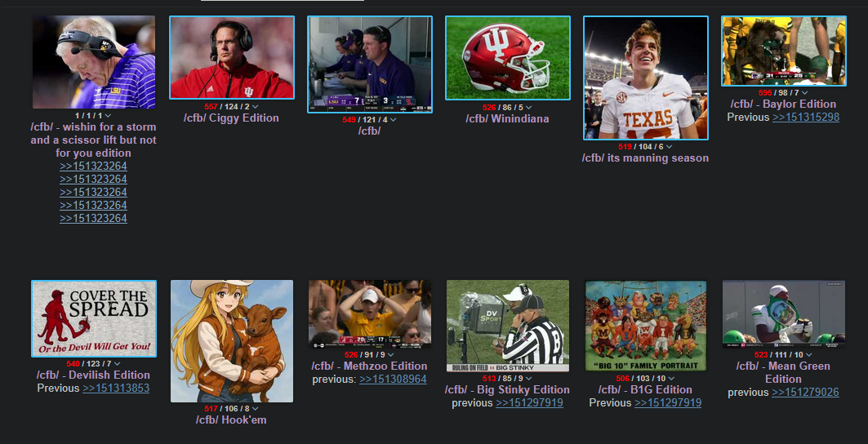Open the LSU coach with headset thumbnail

pyautogui.click(x=94, y=62)
